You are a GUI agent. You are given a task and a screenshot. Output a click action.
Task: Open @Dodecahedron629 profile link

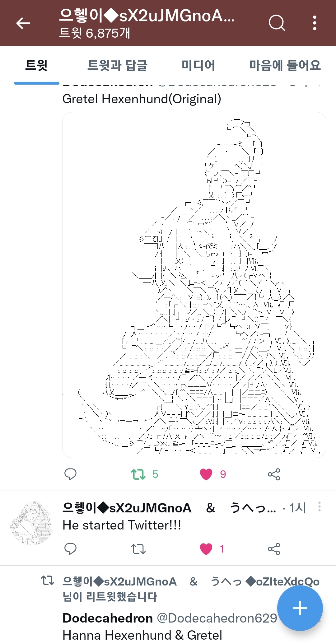pos(217,618)
